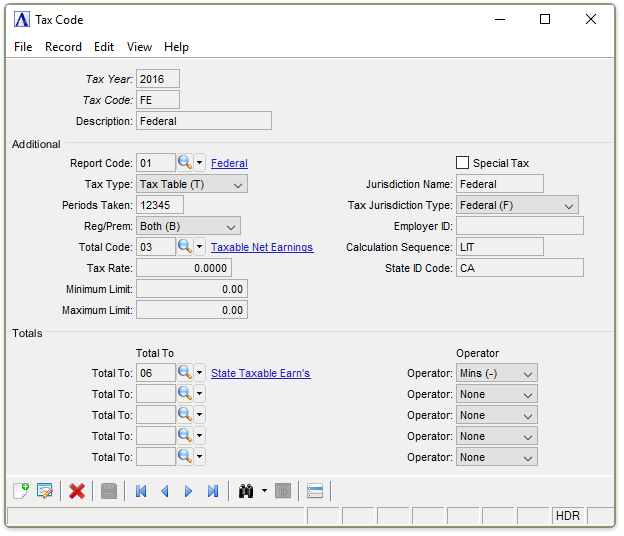This screenshot has height=536, width=624.
Task: Click the binoculars find icon
Action: (245, 491)
